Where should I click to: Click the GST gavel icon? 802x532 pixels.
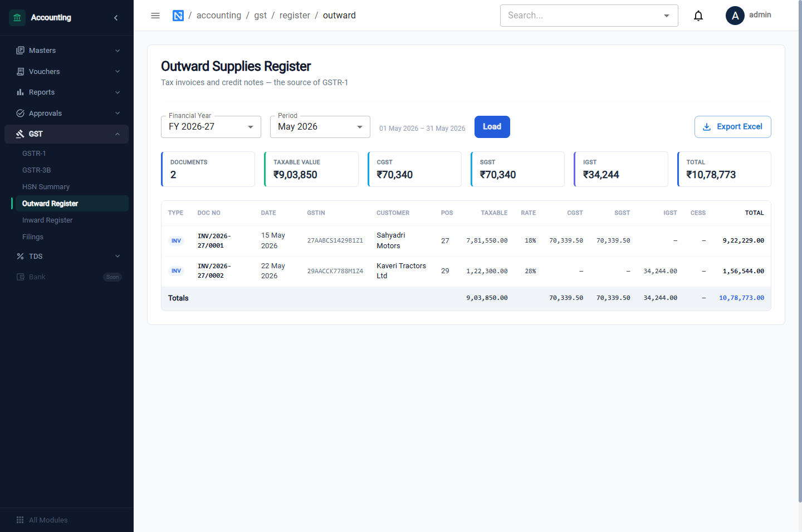(x=20, y=134)
